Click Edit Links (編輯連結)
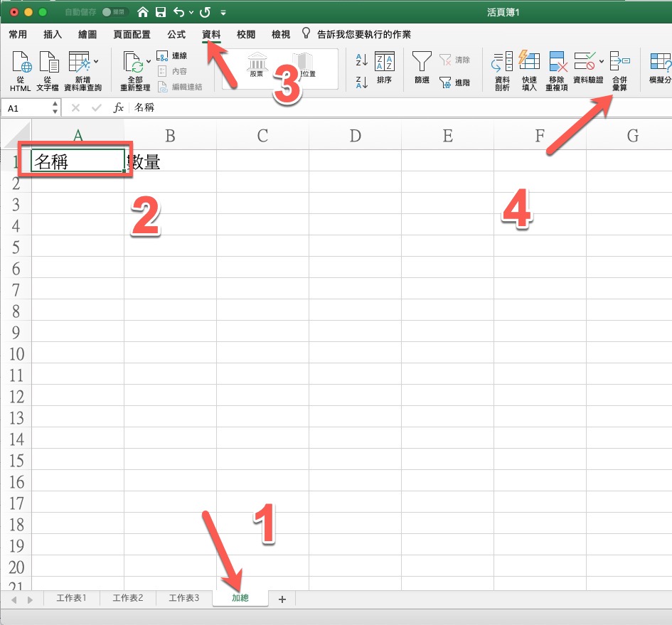672x625 pixels. pyautogui.click(x=180, y=87)
